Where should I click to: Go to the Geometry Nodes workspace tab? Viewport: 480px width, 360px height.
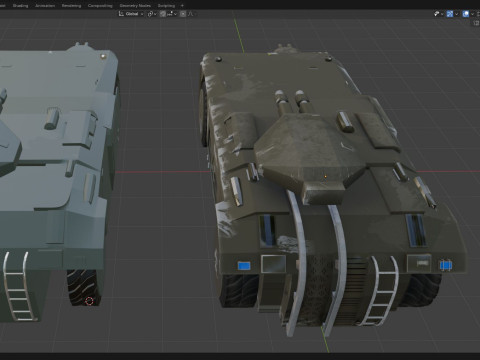pyautogui.click(x=135, y=5)
